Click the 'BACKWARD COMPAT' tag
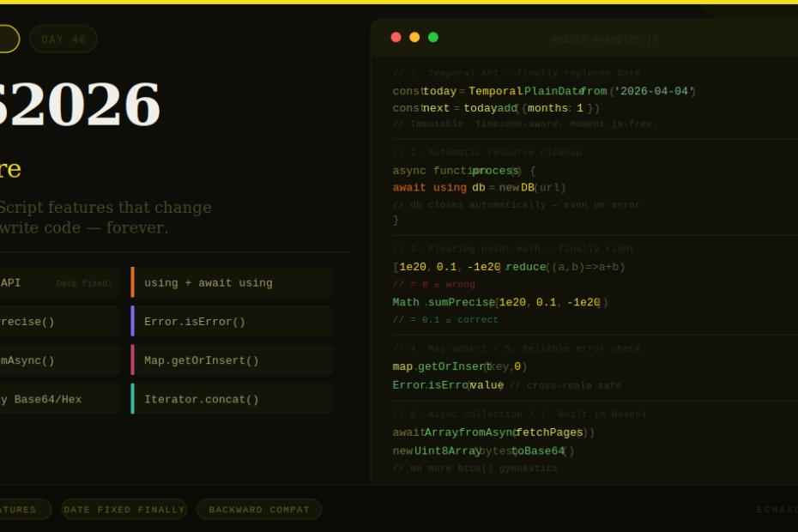 point(259,510)
